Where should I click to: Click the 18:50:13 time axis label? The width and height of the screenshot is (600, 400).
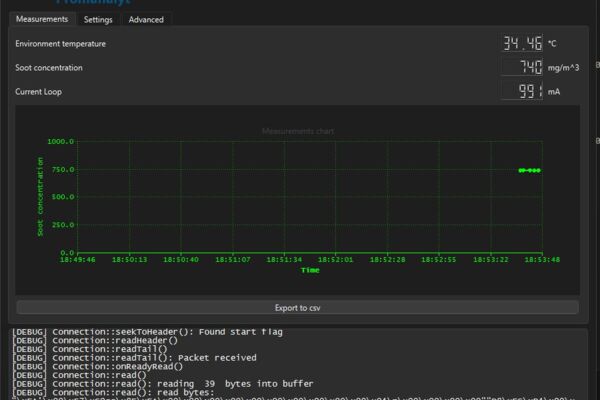[129, 260]
